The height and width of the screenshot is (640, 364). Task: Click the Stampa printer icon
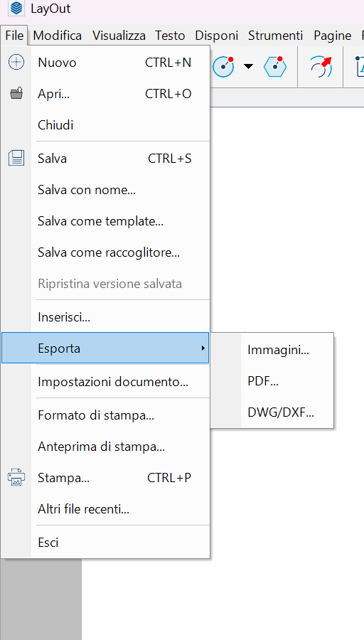(16, 477)
